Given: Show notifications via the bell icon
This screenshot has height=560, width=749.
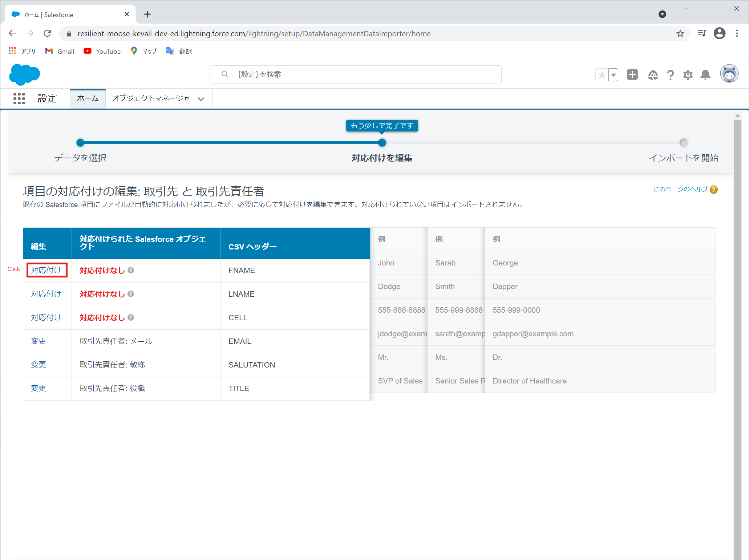Looking at the screenshot, I should pos(705,75).
